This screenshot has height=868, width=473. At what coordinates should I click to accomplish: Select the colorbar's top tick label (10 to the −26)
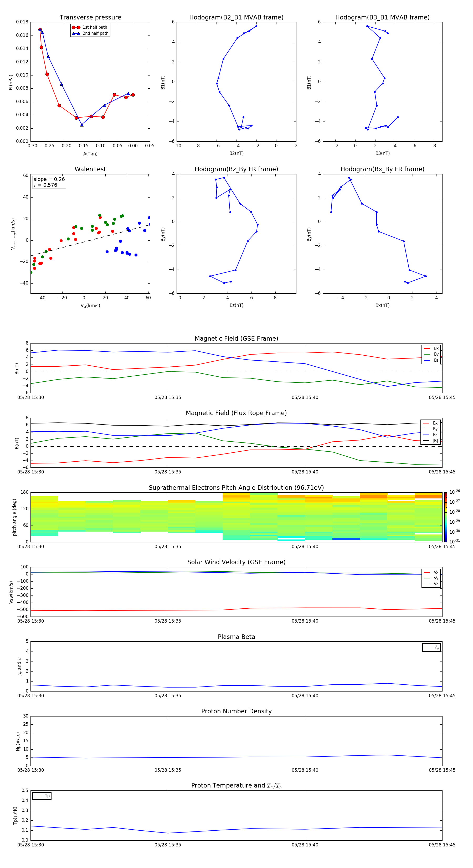click(x=455, y=492)
